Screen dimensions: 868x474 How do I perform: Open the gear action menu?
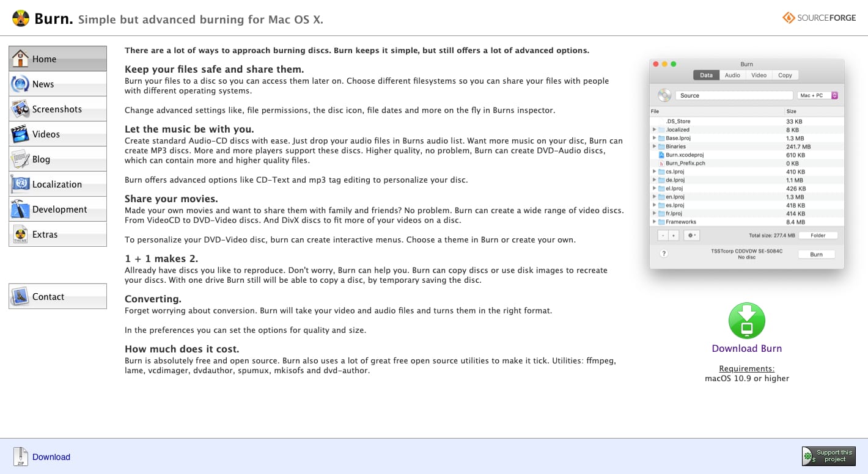692,235
